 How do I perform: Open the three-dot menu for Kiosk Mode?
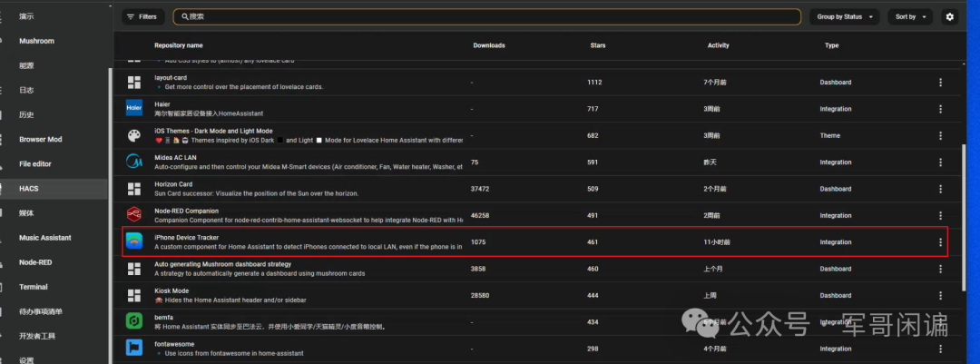[x=940, y=295]
